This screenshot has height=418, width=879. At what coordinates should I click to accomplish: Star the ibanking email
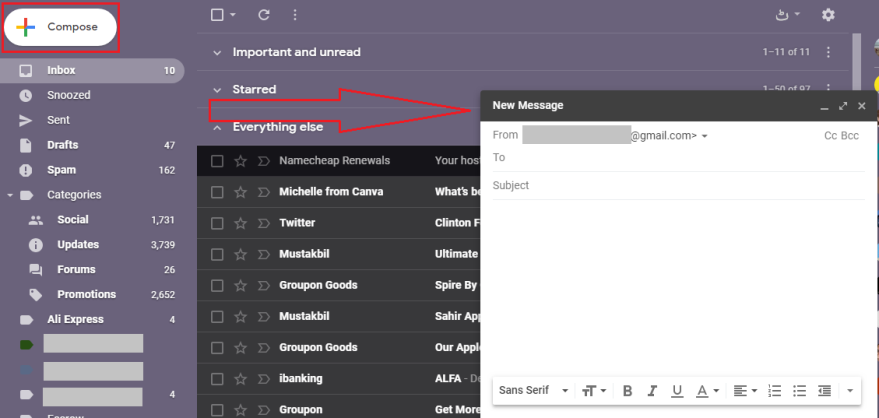click(x=240, y=379)
